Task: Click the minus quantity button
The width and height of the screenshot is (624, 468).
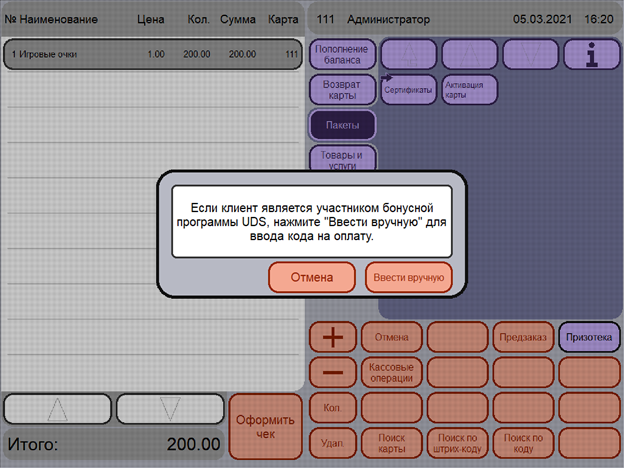Action: pyautogui.click(x=333, y=372)
